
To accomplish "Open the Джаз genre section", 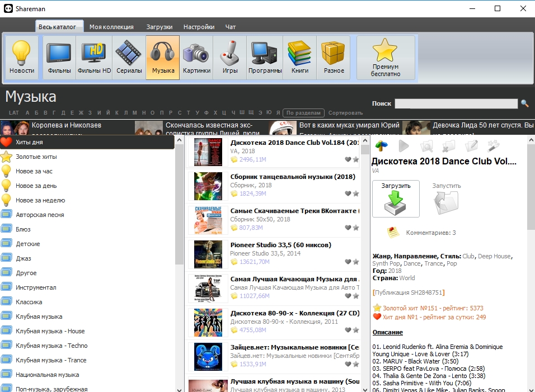I will click(87, 258).
